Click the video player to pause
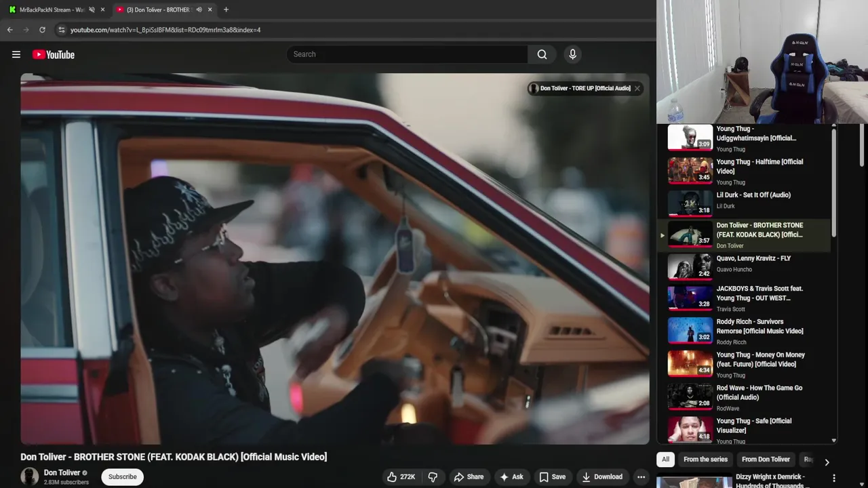Image resolution: width=868 pixels, height=488 pixels. (335, 258)
